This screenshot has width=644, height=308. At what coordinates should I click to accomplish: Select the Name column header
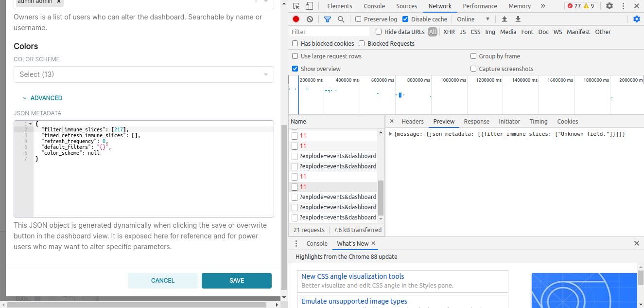[333, 121]
